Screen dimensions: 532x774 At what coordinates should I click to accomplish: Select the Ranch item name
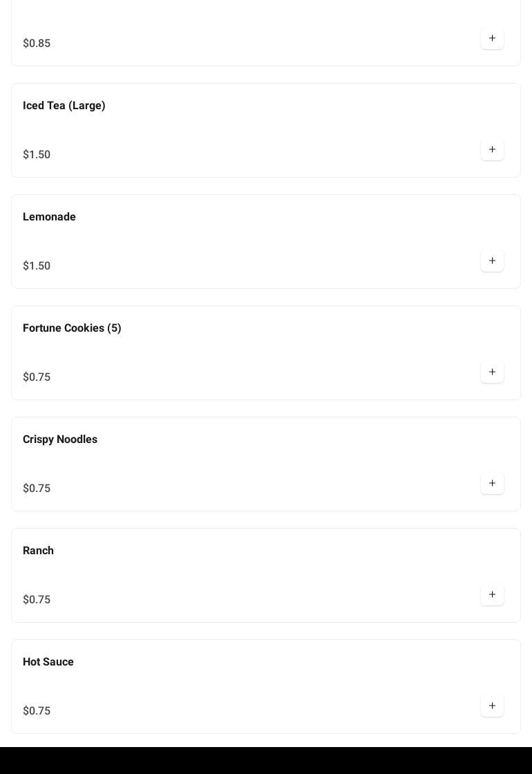coord(38,551)
